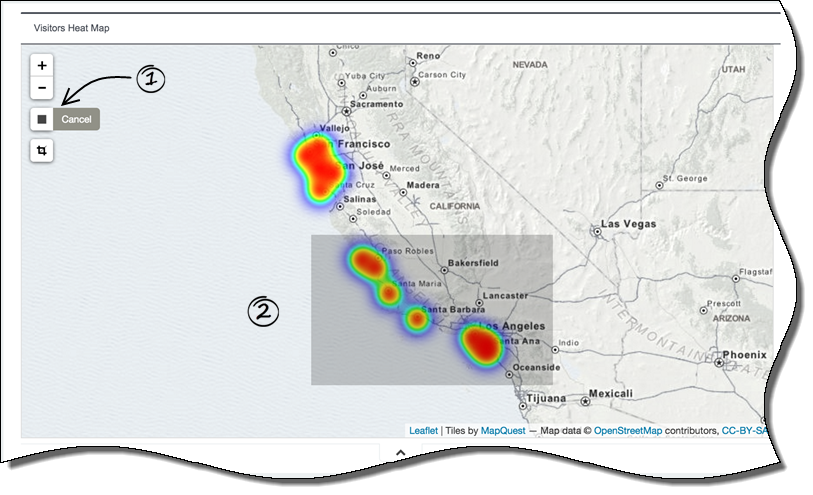Open the Leaflet attribution link
The width and height of the screenshot is (813, 495).
coord(423,430)
